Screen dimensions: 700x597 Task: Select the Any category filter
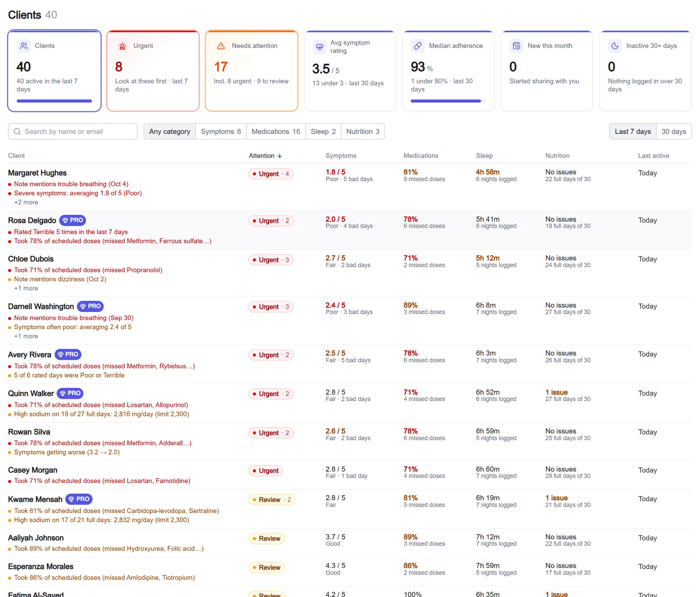(x=170, y=131)
